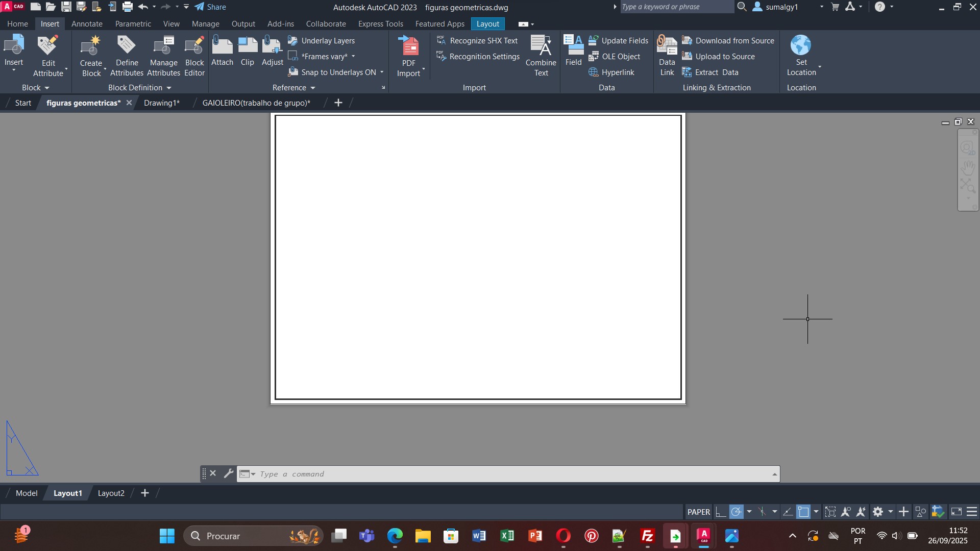The height and width of the screenshot is (551, 980).
Task: Switch to the Model layout tab
Action: [x=27, y=493]
